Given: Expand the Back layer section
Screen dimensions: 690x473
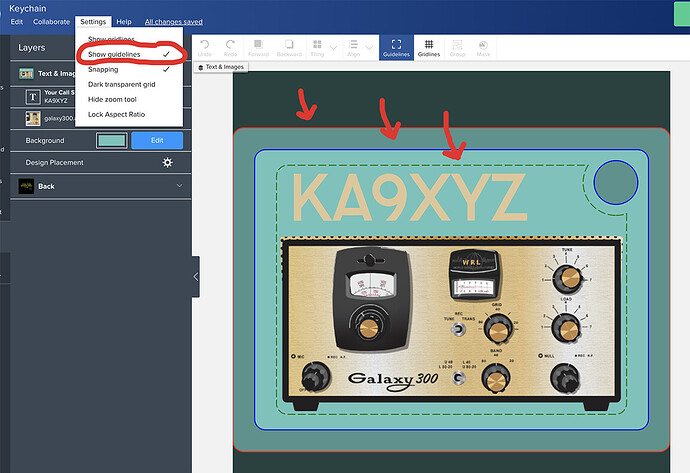Looking at the screenshot, I should pos(180,186).
